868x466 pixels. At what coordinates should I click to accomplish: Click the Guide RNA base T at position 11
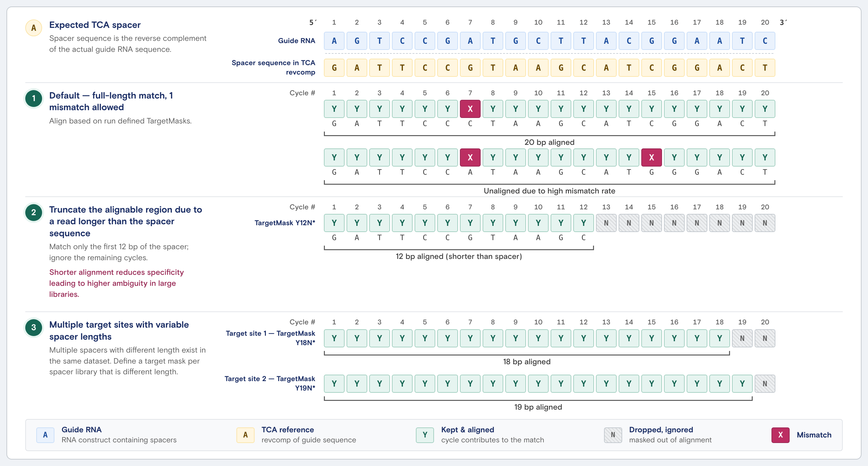[x=561, y=41]
